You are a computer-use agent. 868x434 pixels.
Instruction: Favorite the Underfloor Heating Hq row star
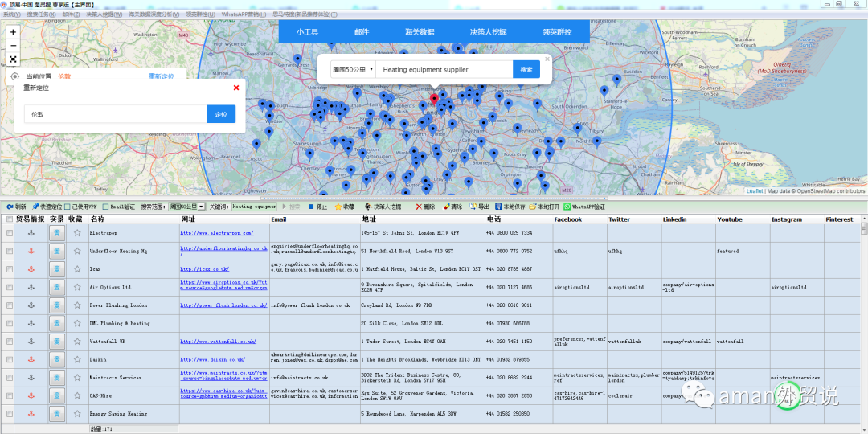click(77, 251)
